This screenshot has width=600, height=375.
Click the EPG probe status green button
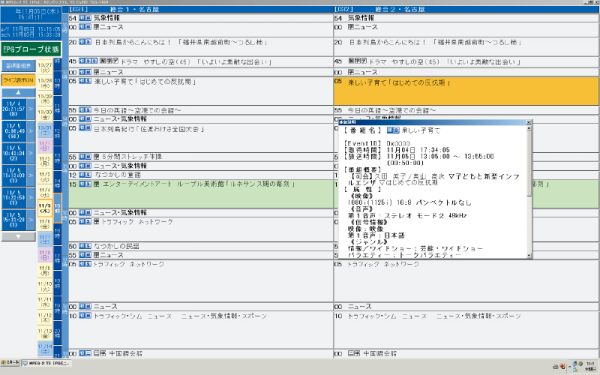coord(31,49)
